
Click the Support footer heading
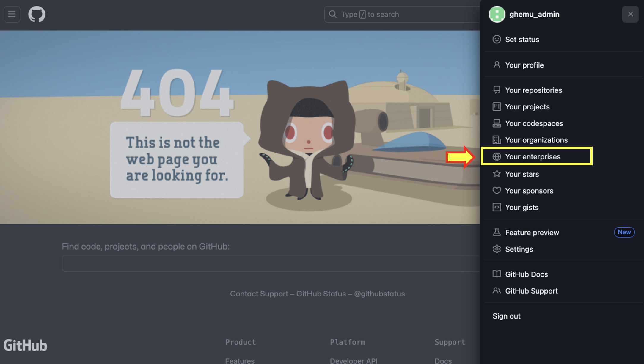(450, 342)
